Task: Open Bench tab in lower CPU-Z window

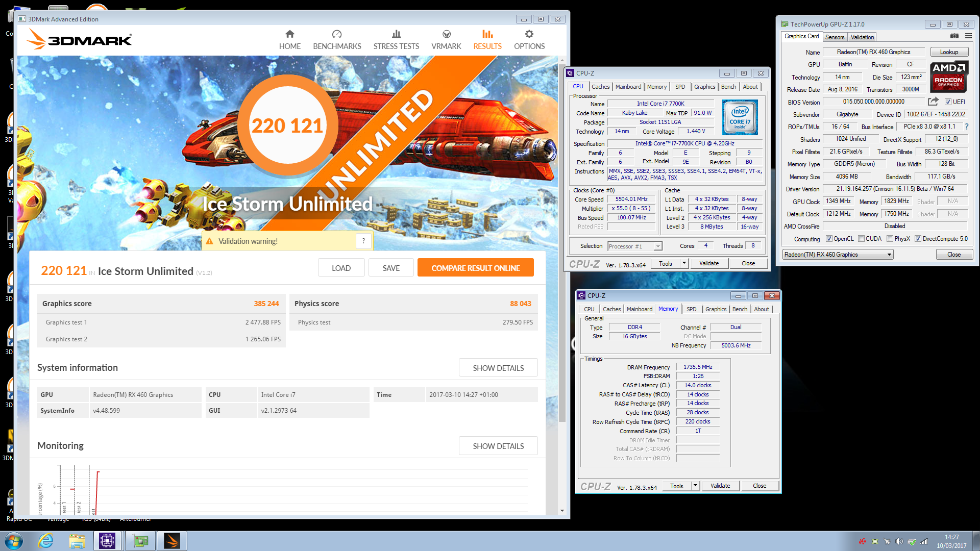Action: pos(740,309)
